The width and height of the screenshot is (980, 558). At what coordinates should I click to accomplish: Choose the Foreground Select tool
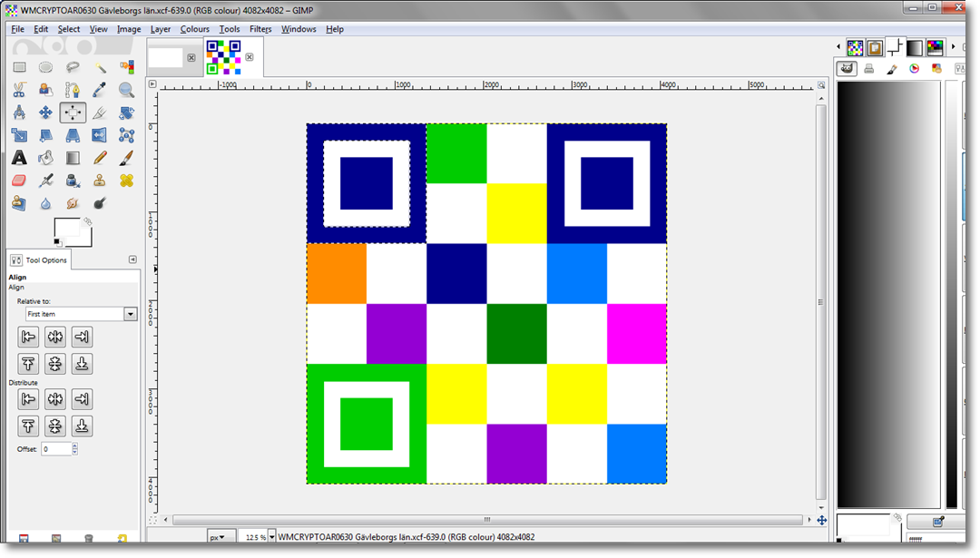(x=45, y=90)
